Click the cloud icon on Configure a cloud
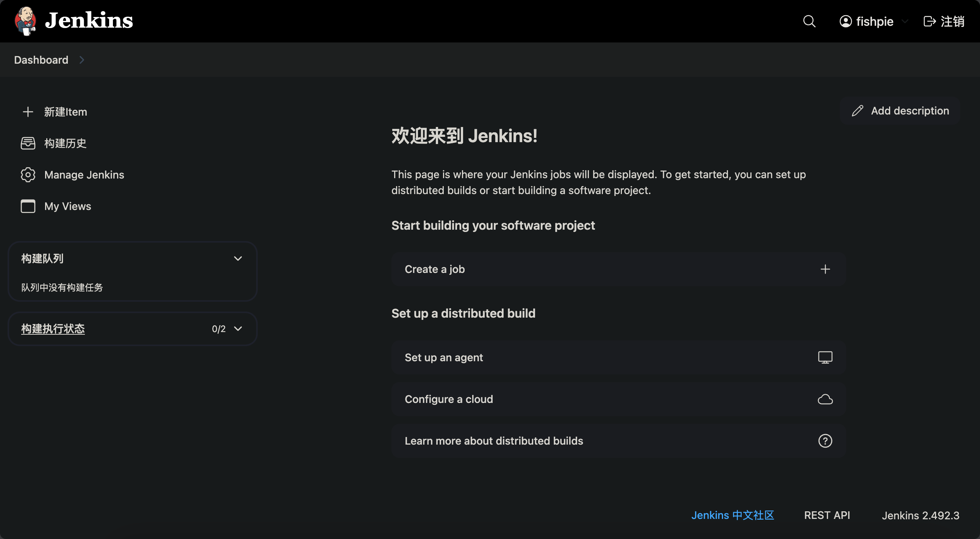The height and width of the screenshot is (539, 980). pos(825,400)
